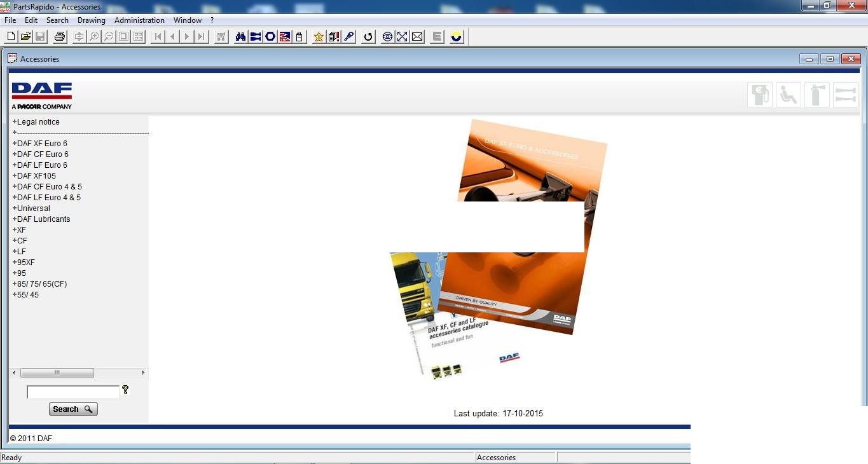Click the fuel pump accessories icon

coord(760,95)
